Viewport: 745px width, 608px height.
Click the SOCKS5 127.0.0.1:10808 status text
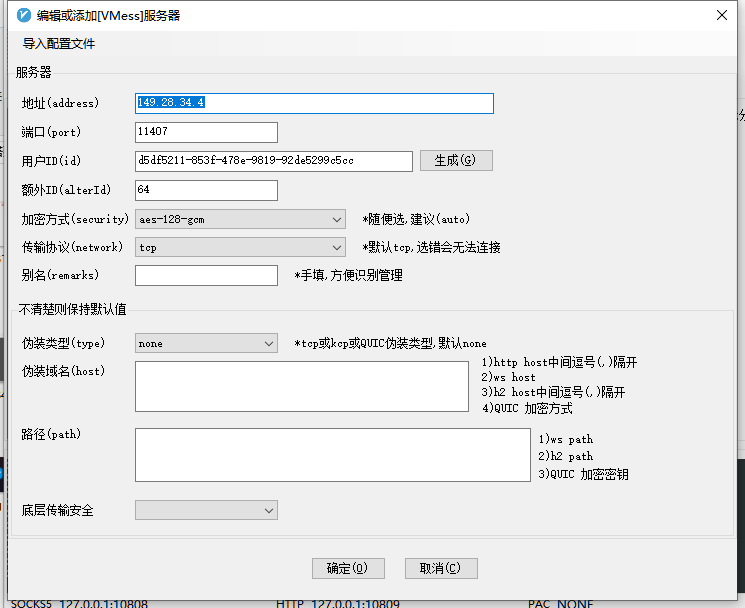pos(79,603)
